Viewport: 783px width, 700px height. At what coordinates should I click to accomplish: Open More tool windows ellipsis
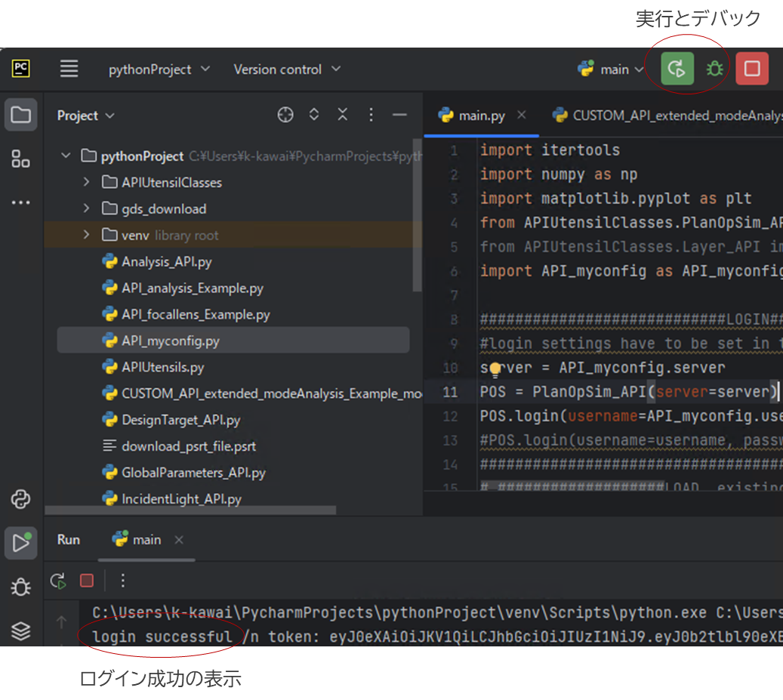(x=21, y=202)
